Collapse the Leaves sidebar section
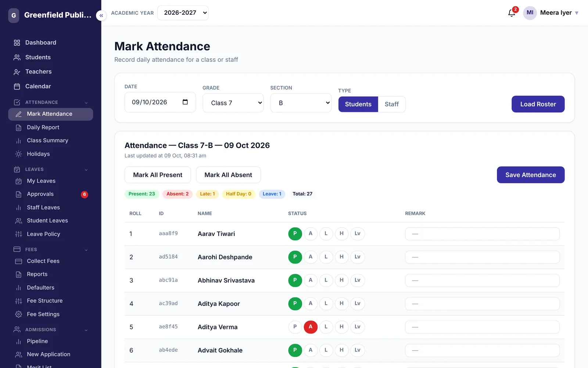 86,170
